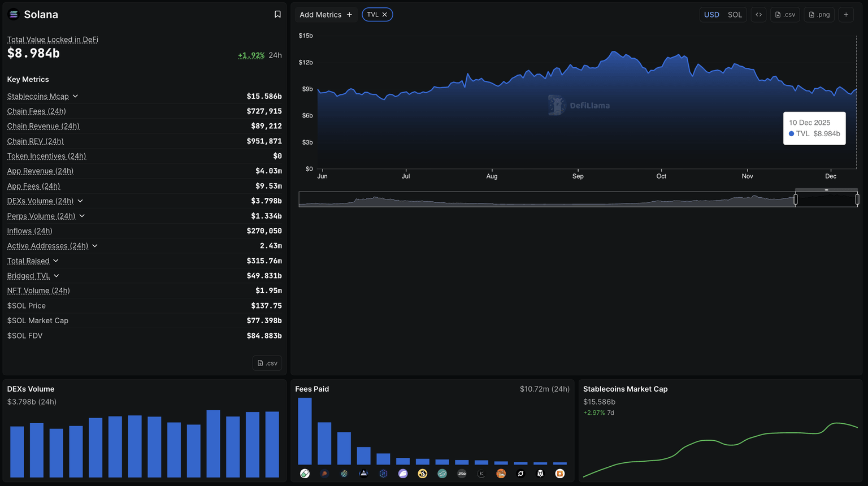Switch chart denomination to SOL
The height and width of the screenshot is (486, 868).
(x=735, y=14)
